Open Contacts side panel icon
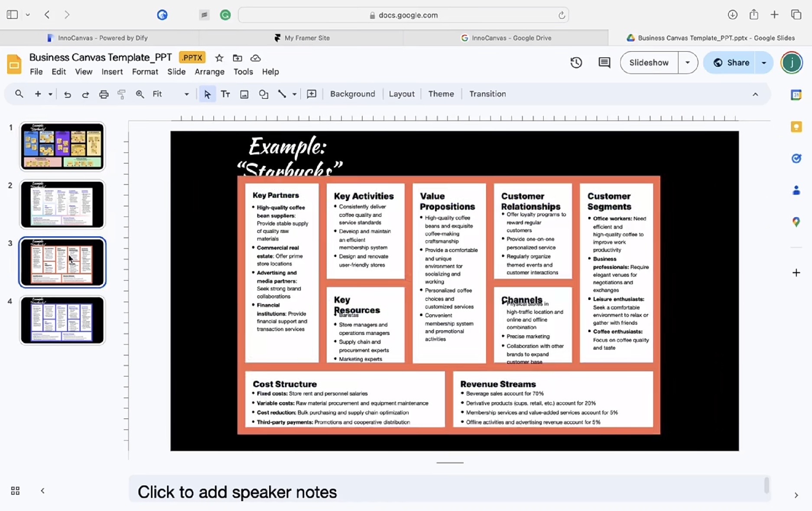The width and height of the screenshot is (812, 511). pyautogui.click(x=796, y=190)
